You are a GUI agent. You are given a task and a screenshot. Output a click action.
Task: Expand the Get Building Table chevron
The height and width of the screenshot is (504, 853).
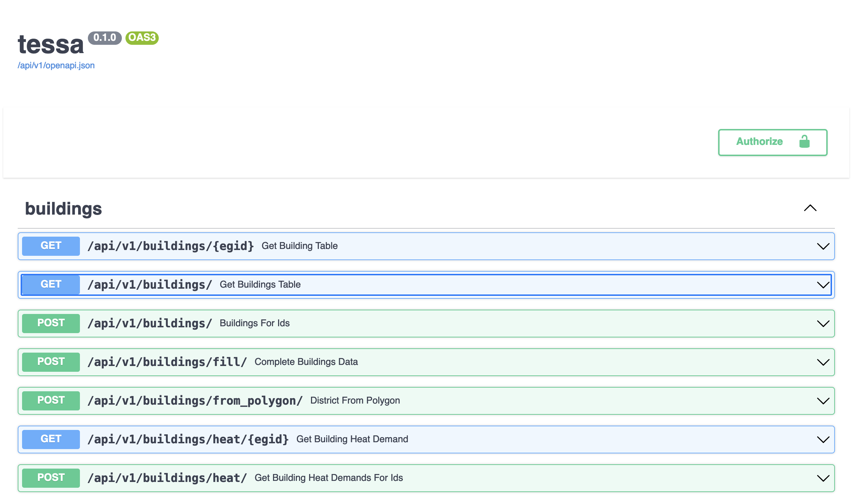pyautogui.click(x=823, y=246)
